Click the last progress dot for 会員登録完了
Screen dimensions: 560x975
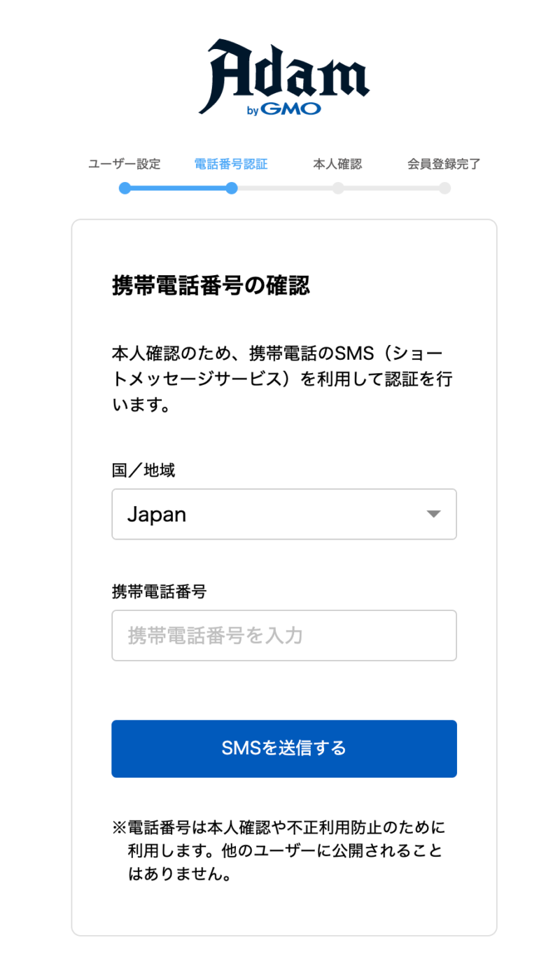pos(444,188)
